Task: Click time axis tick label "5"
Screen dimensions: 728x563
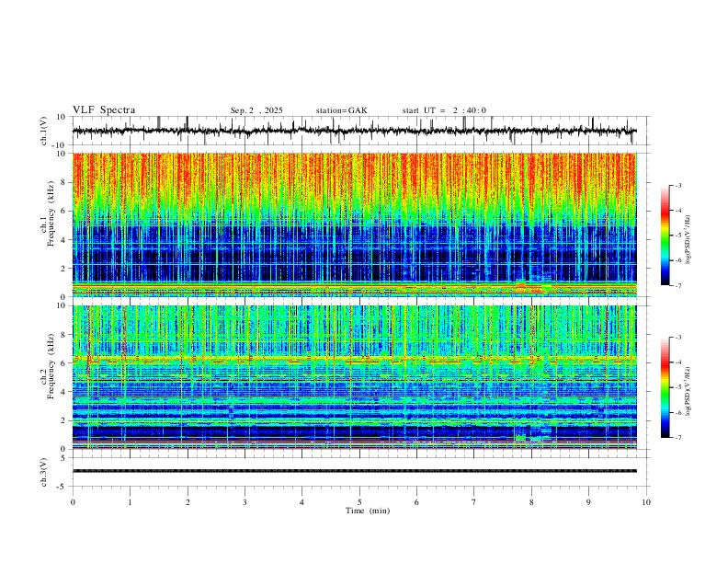Action: click(x=359, y=502)
